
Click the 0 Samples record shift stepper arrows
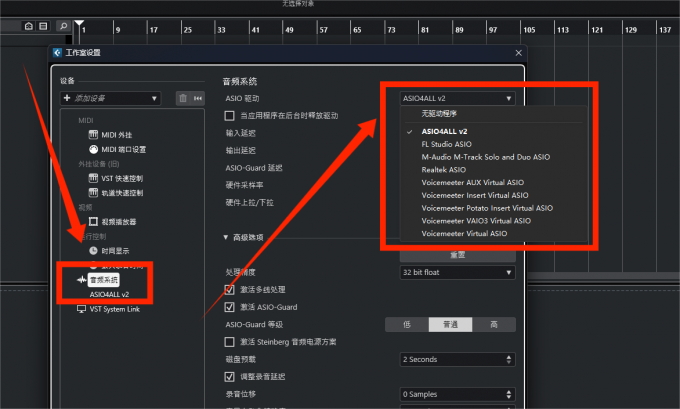(x=509, y=394)
